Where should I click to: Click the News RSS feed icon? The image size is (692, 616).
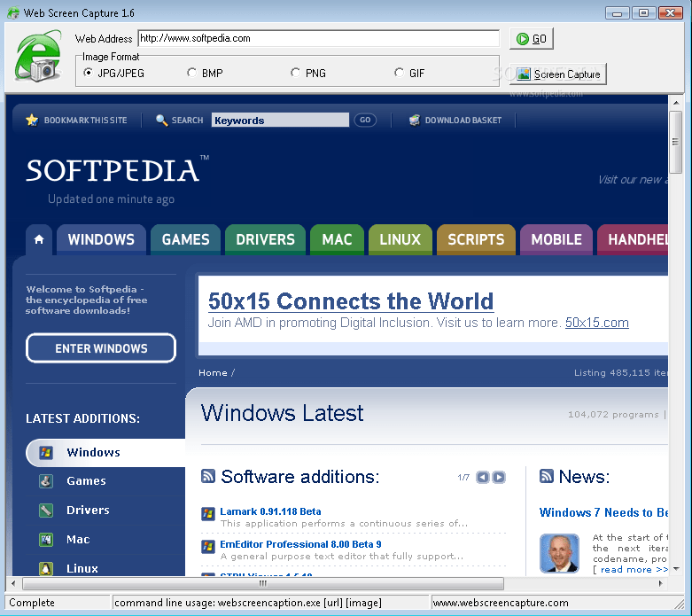547,476
